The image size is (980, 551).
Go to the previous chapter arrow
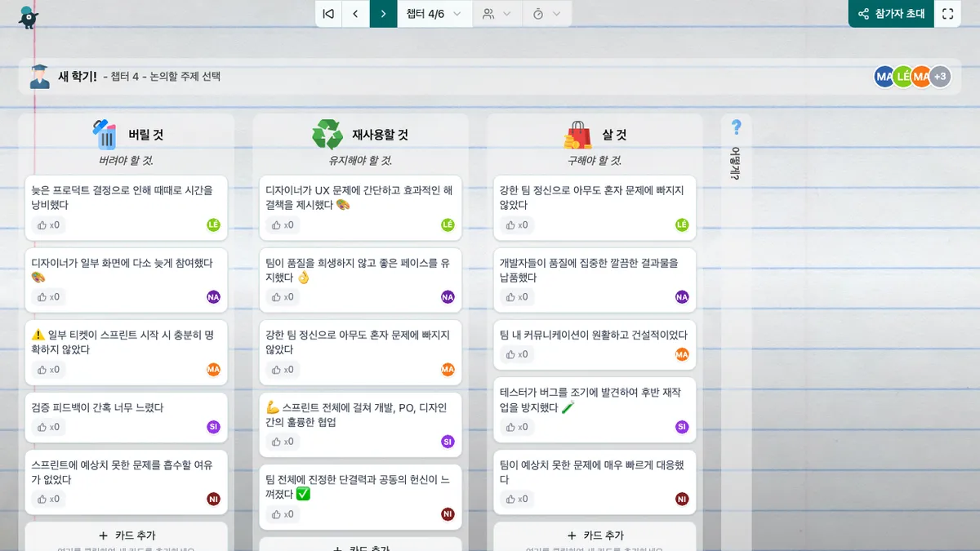[x=355, y=14]
